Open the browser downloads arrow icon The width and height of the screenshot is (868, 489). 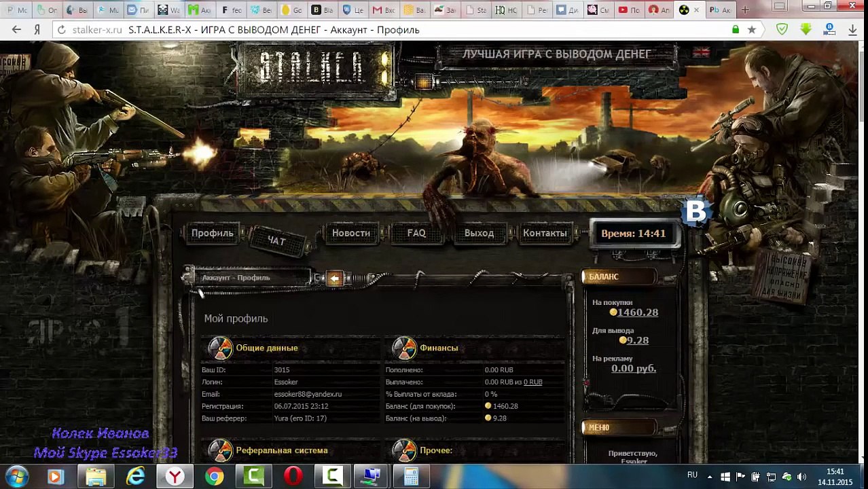click(x=852, y=30)
